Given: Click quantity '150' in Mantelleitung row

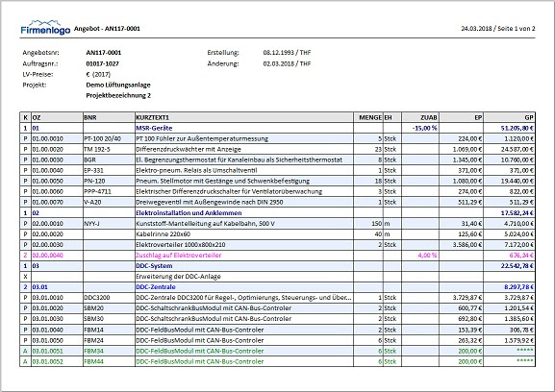Looking at the screenshot, I should 376,224.
